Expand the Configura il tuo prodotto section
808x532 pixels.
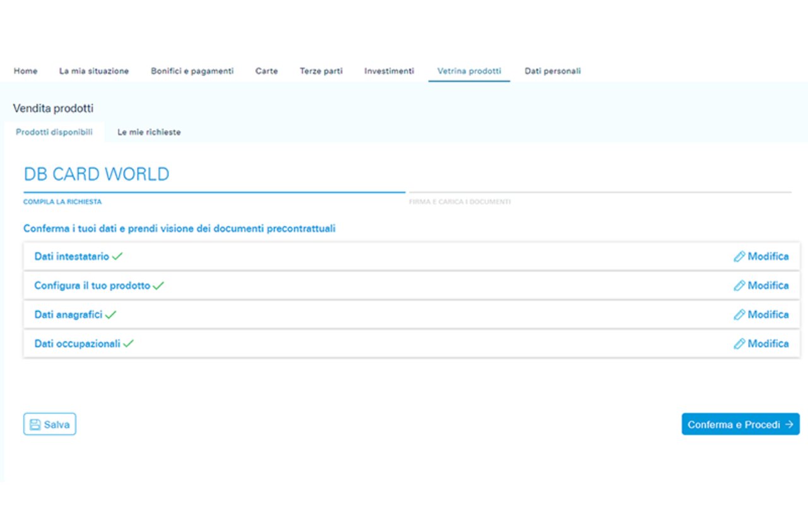(92, 286)
